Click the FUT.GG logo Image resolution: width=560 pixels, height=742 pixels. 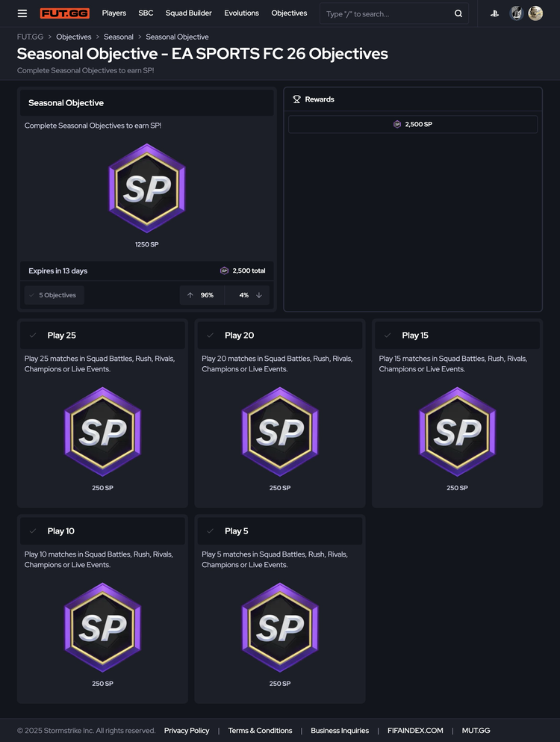point(65,13)
